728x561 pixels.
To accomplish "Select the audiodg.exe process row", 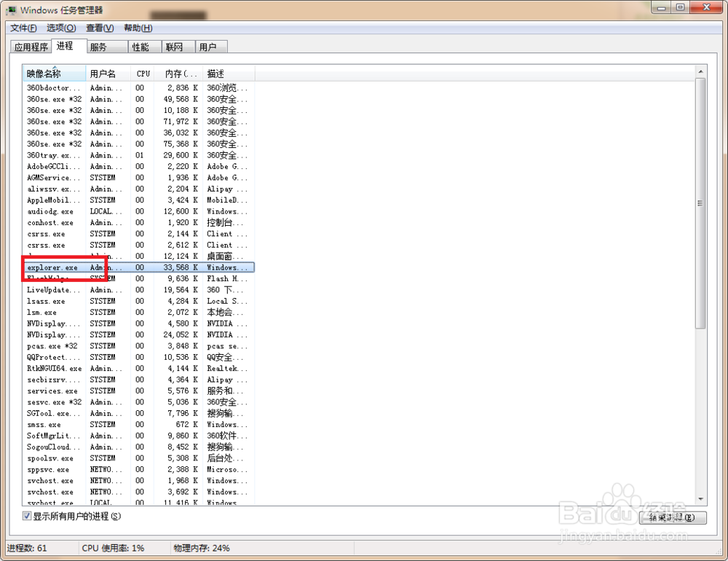I will pos(138,211).
